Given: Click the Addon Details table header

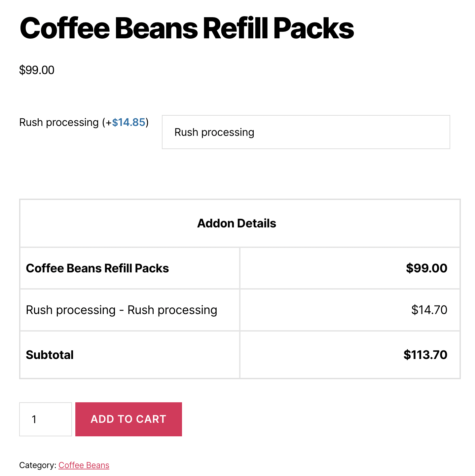Looking at the screenshot, I should point(237,223).
